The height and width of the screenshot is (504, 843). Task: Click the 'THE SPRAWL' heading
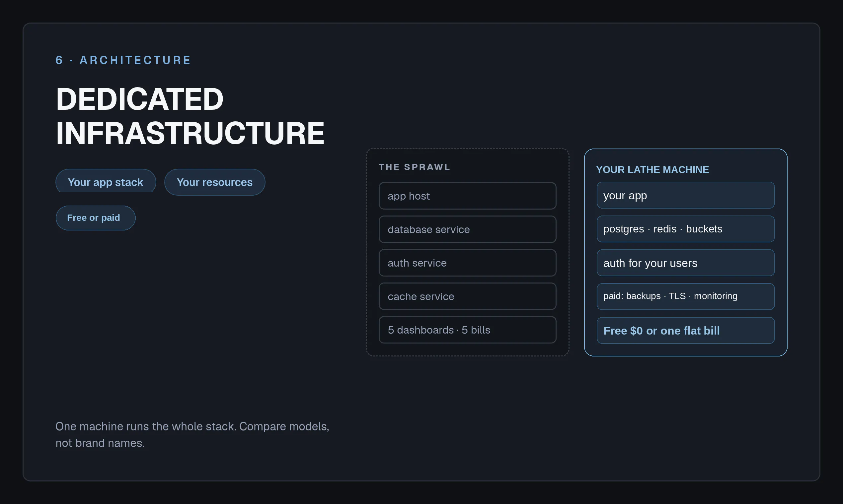[x=414, y=167]
